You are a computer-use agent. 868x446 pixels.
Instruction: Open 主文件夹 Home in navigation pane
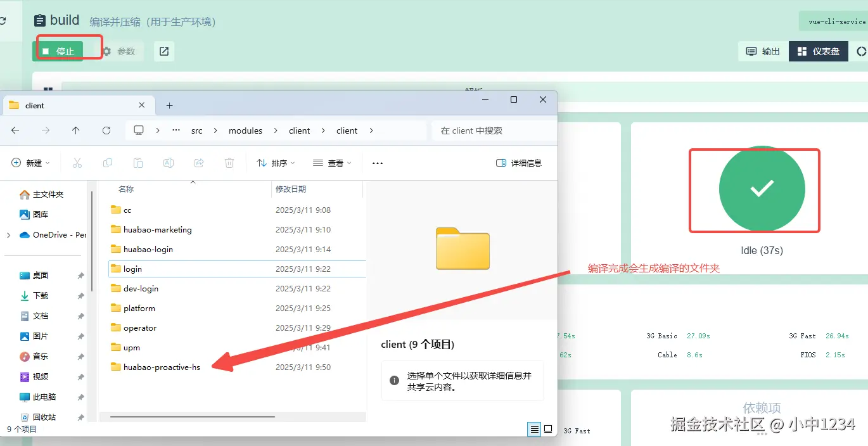tap(42, 194)
